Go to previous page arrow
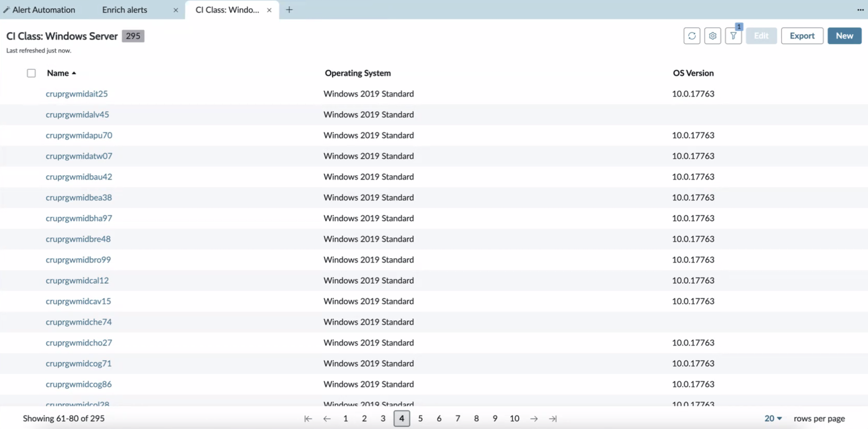The width and height of the screenshot is (868, 429). click(x=327, y=418)
